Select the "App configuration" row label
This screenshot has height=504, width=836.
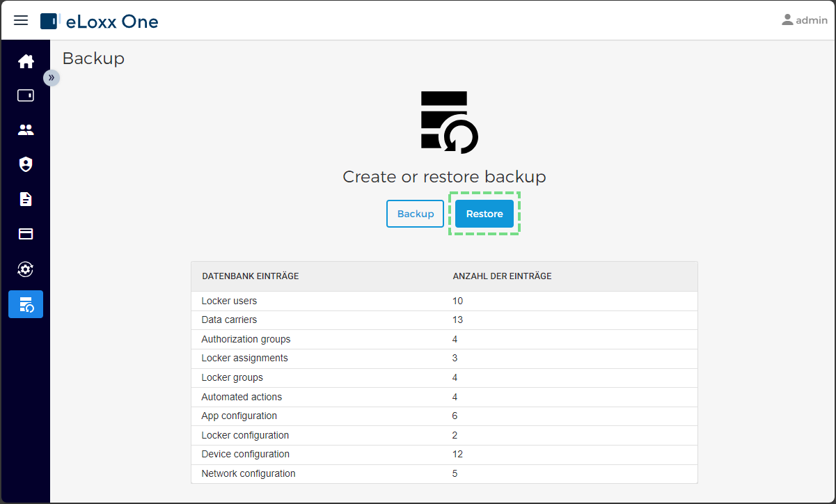click(x=239, y=416)
